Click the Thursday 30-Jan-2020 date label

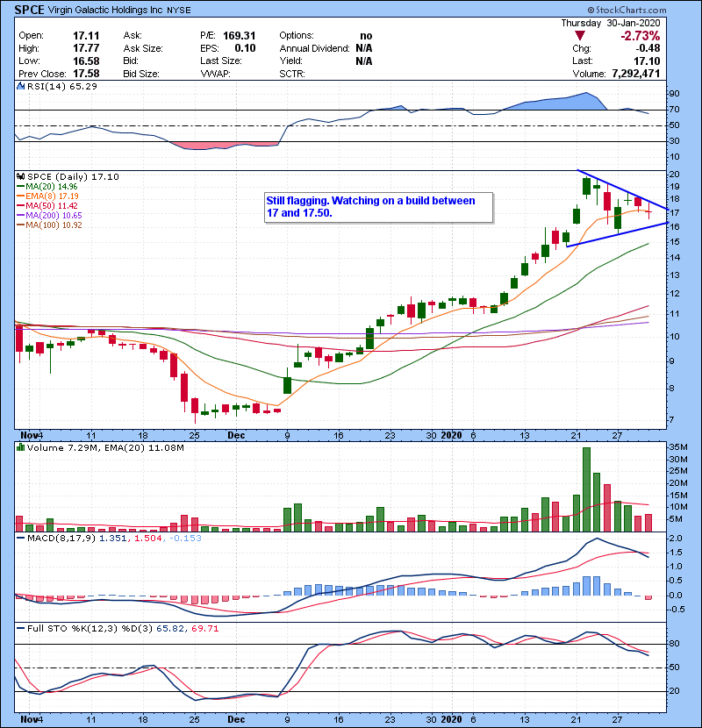pos(611,23)
